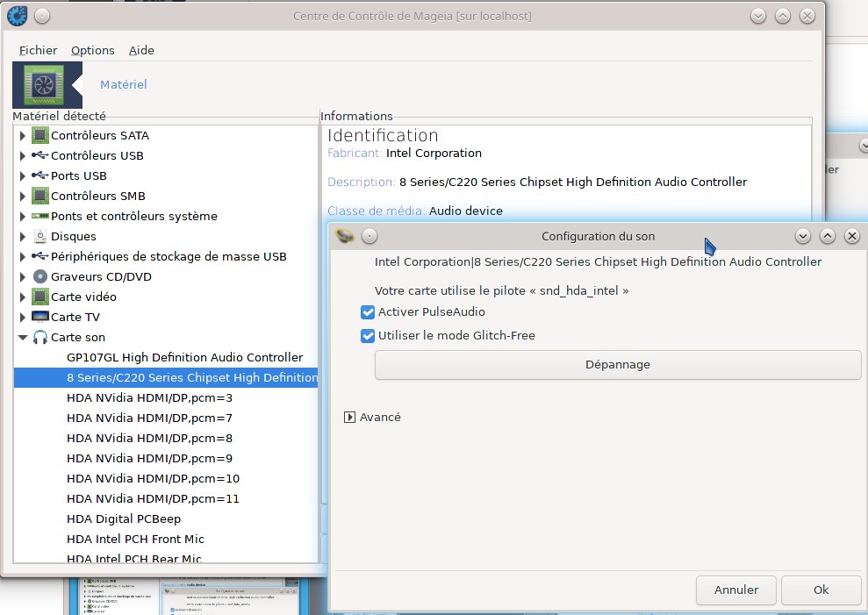Viewport: 868px width, 615px height.
Task: Uncheck Activer PulseAudio
Action: [368, 312]
